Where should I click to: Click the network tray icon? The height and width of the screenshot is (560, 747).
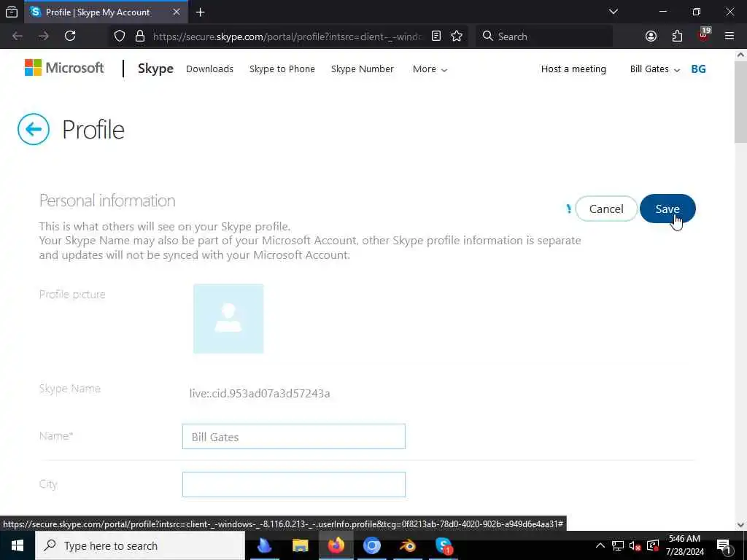pos(617,545)
